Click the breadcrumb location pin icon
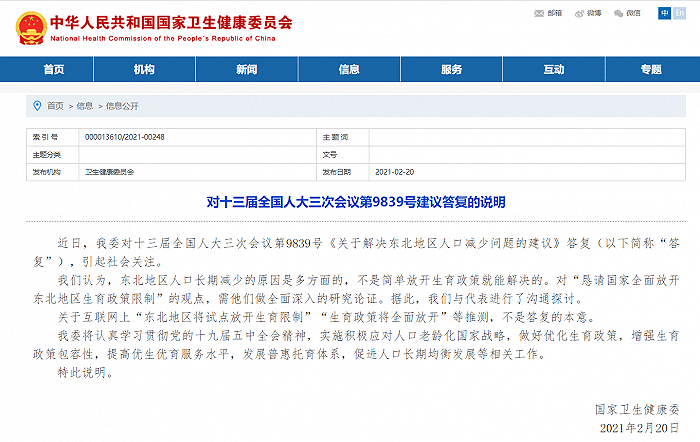The width and height of the screenshot is (700, 442). 36,105
